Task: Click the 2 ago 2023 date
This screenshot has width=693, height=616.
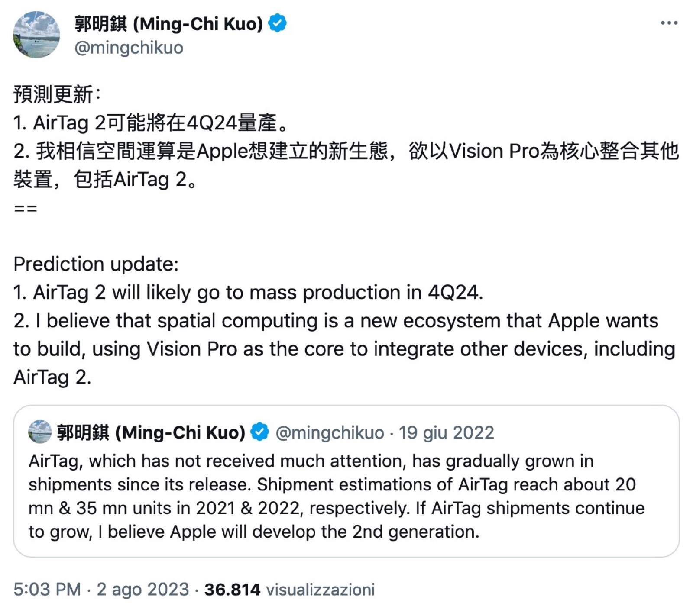Action: 142,590
